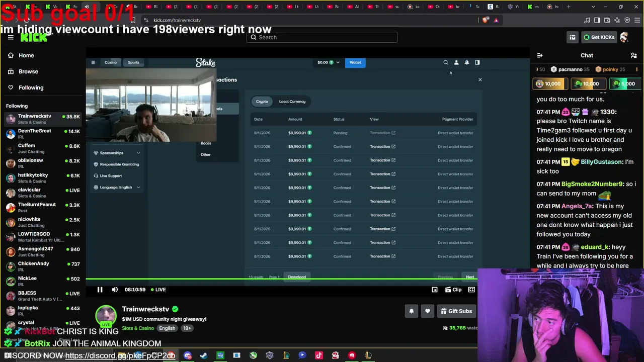Open hstikkytokky channel from sidebar
The width and height of the screenshot is (644, 362).
point(43,178)
